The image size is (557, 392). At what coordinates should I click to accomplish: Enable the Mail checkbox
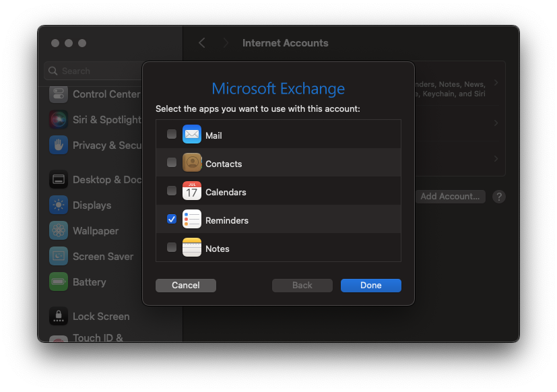[x=172, y=134]
